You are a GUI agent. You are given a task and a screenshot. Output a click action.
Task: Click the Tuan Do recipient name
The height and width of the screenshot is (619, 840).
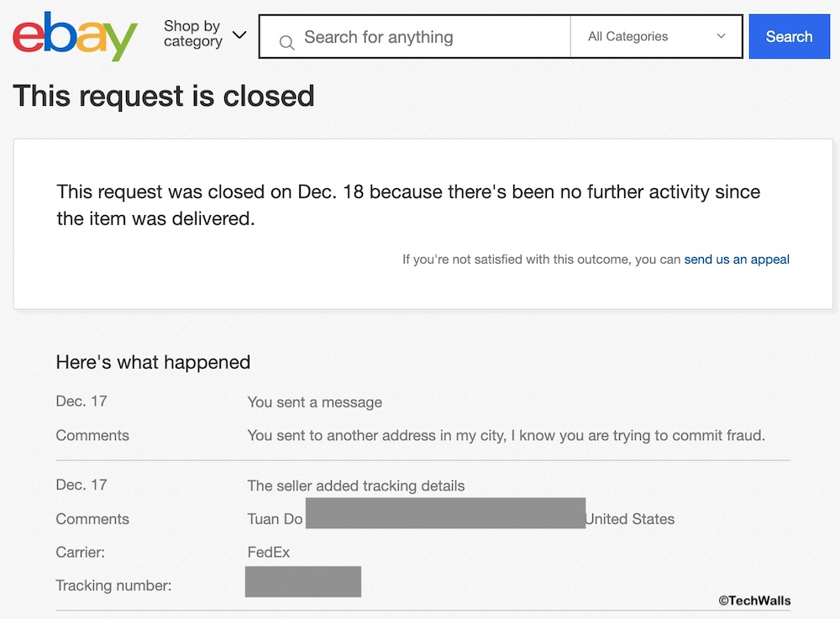click(x=275, y=519)
